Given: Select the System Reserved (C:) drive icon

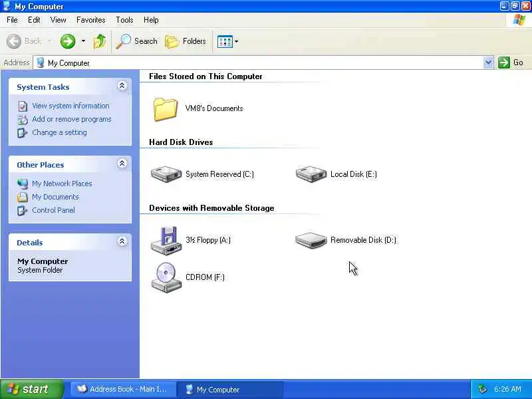Looking at the screenshot, I should pyautogui.click(x=166, y=174).
